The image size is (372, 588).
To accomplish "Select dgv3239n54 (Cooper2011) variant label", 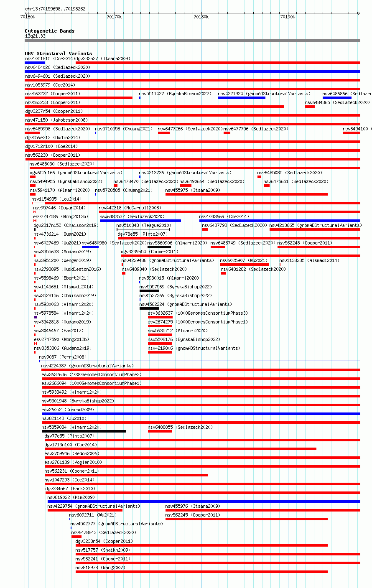I will [x=150, y=252].
